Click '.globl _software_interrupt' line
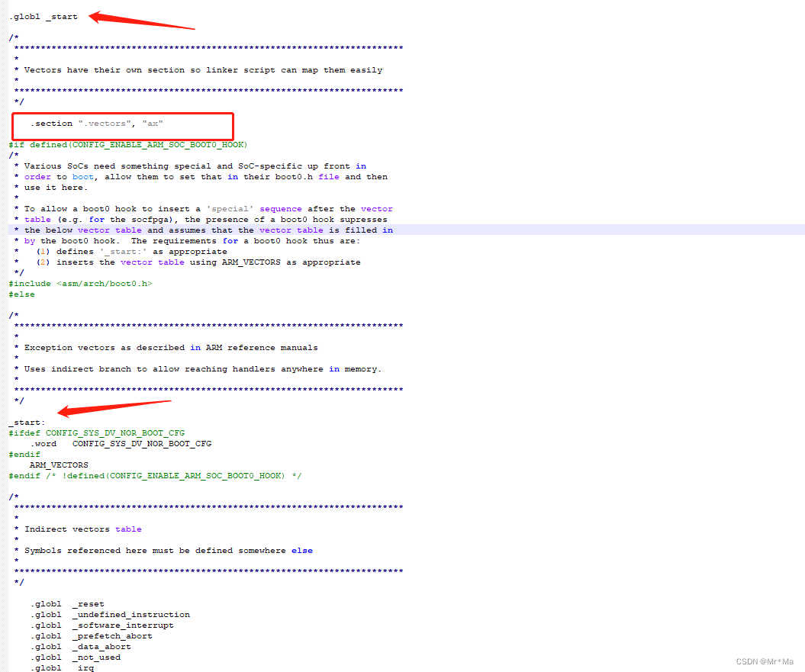The width and height of the screenshot is (805, 672). point(101,625)
